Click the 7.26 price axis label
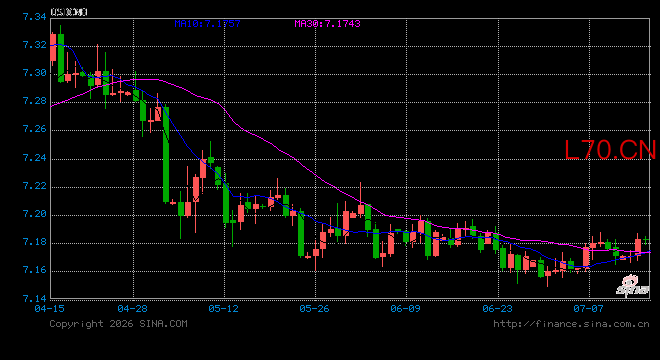Viewport: 660px width, 360px height. coord(35,129)
